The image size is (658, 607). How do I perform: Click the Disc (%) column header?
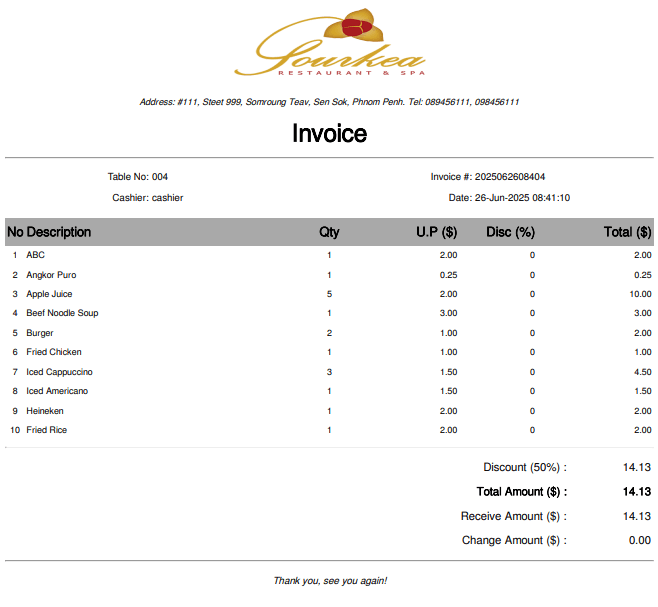click(x=510, y=232)
